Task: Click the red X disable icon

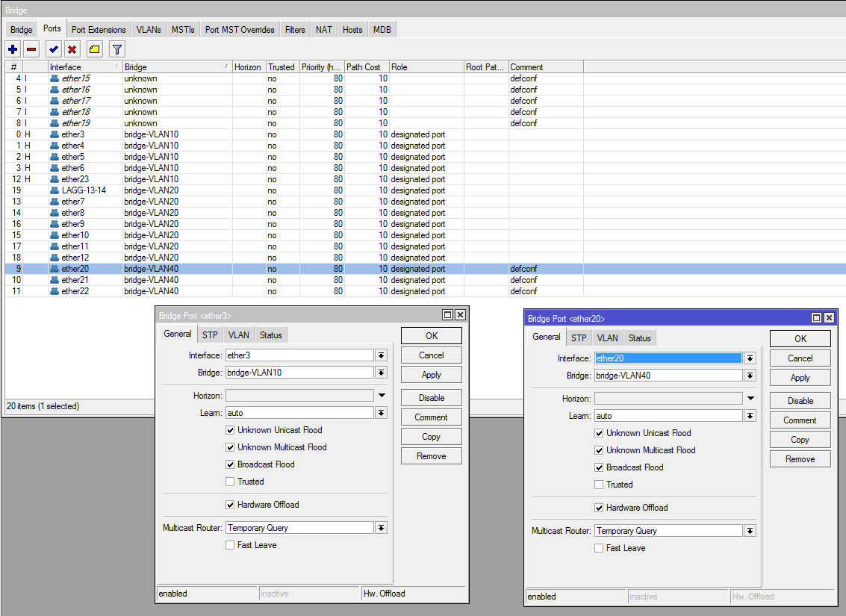Action: 72,49
